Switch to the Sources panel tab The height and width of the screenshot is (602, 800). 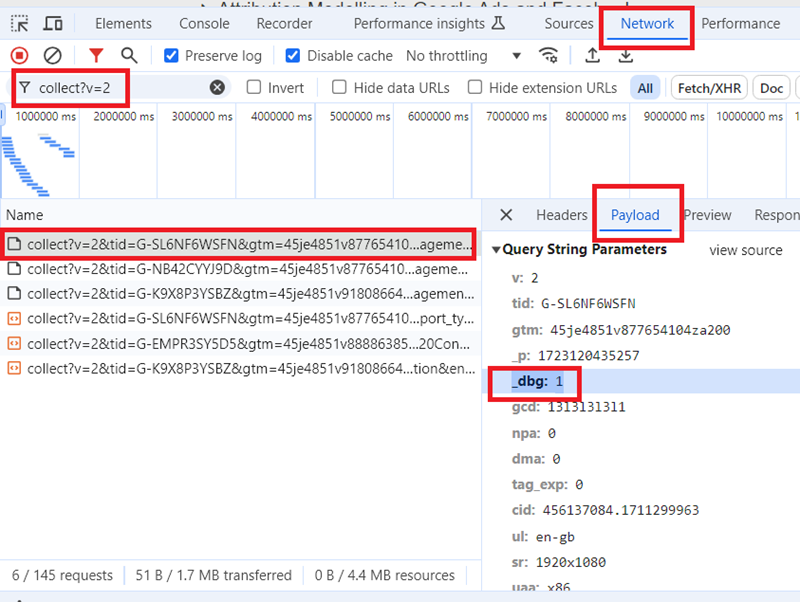pyautogui.click(x=569, y=23)
